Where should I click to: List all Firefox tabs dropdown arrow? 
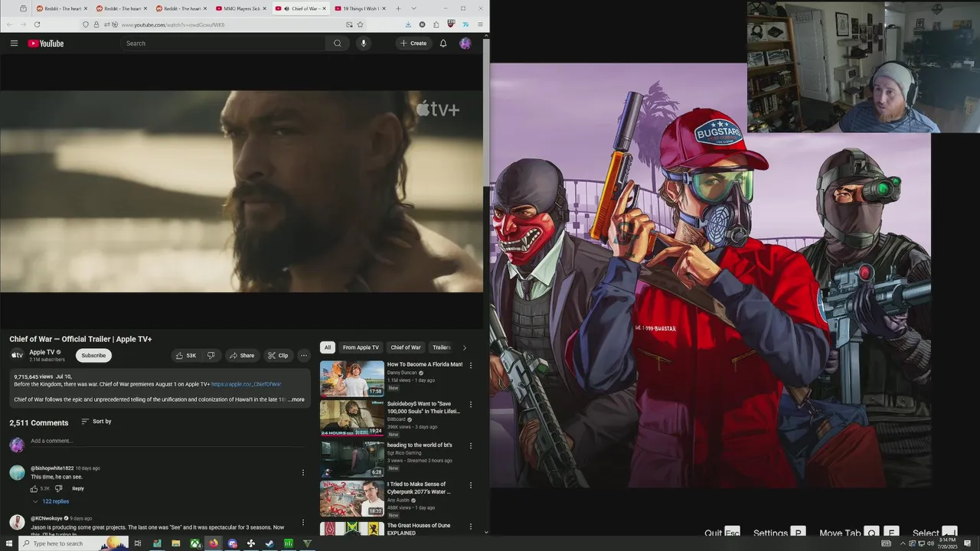click(413, 8)
